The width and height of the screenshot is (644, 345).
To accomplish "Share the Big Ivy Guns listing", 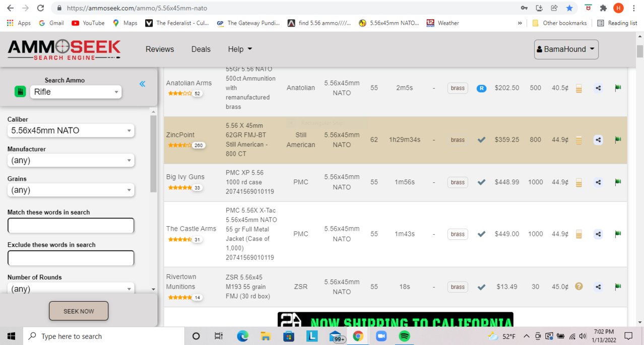I will (598, 182).
